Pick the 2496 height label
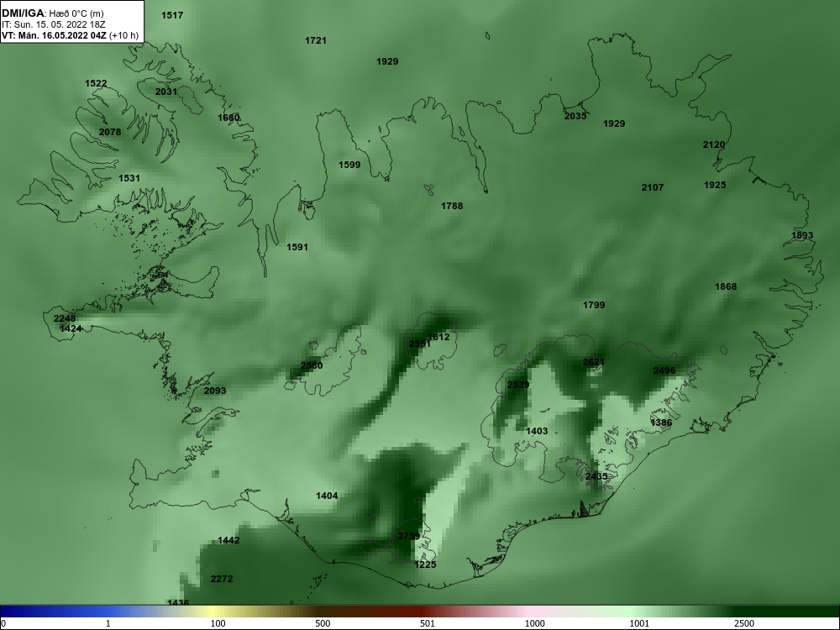 point(664,370)
